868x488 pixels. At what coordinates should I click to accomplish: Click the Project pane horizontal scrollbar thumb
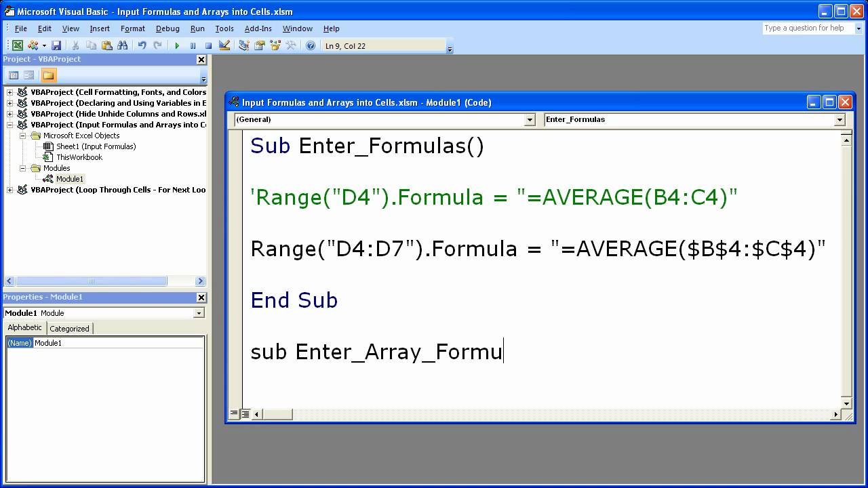[x=92, y=281]
